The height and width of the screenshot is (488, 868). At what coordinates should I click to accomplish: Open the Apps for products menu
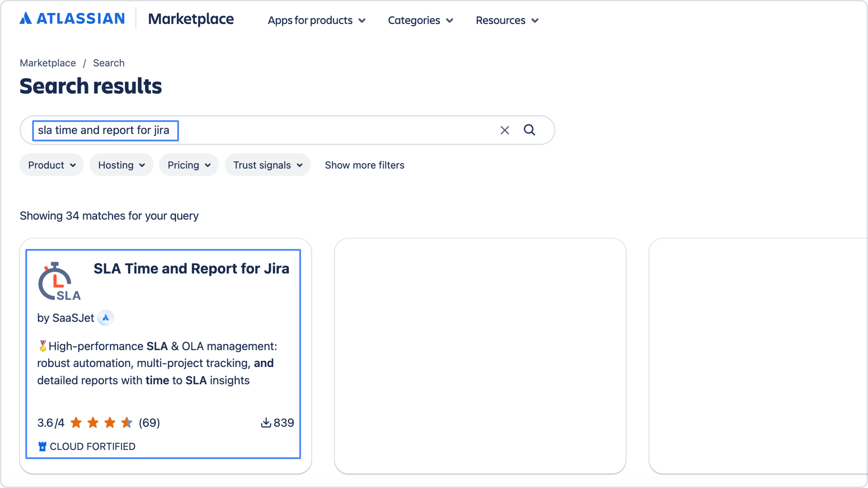click(316, 20)
